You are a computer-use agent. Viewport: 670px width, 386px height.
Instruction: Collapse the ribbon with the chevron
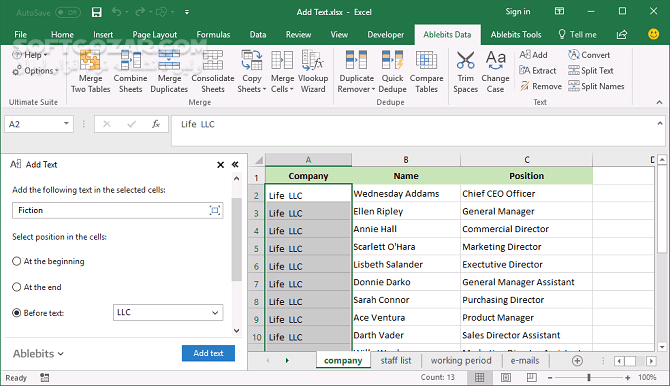tap(659, 102)
